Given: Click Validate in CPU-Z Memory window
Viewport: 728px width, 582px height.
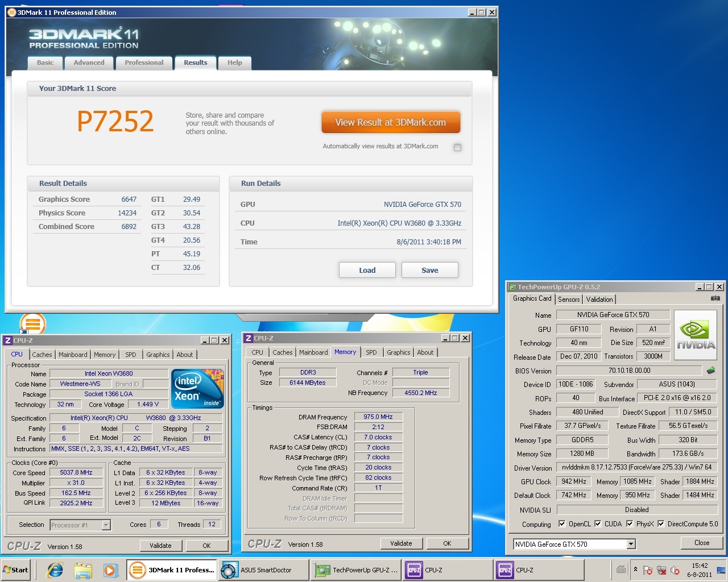Looking at the screenshot, I should pos(401,543).
